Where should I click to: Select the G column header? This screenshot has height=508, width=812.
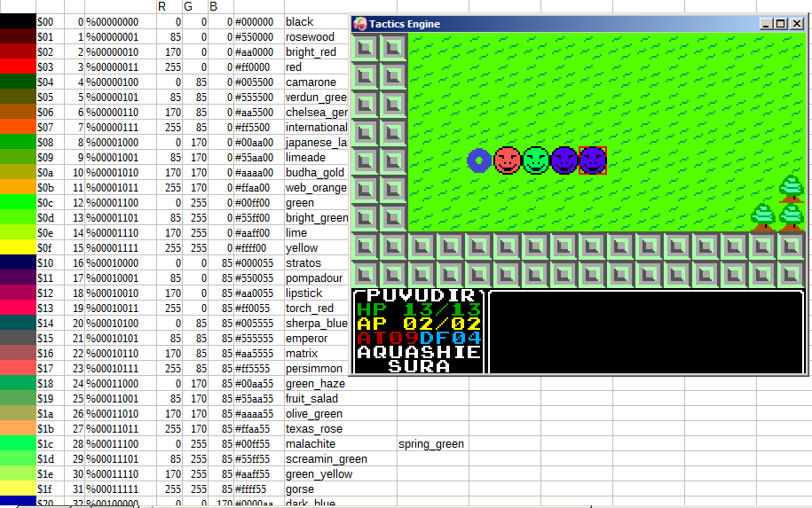click(195, 7)
